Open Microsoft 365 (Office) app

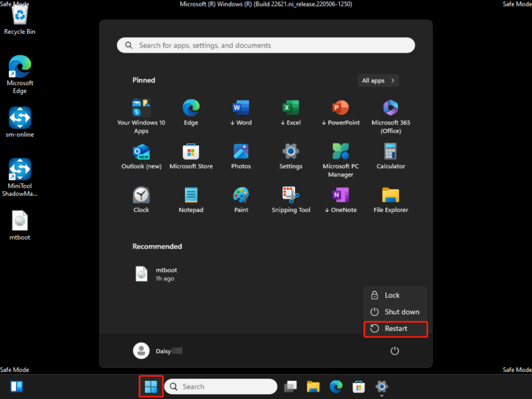pos(391,116)
